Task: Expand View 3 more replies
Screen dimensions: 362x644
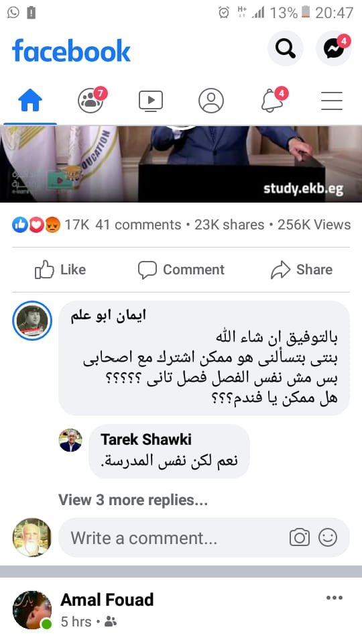Action: [133, 500]
